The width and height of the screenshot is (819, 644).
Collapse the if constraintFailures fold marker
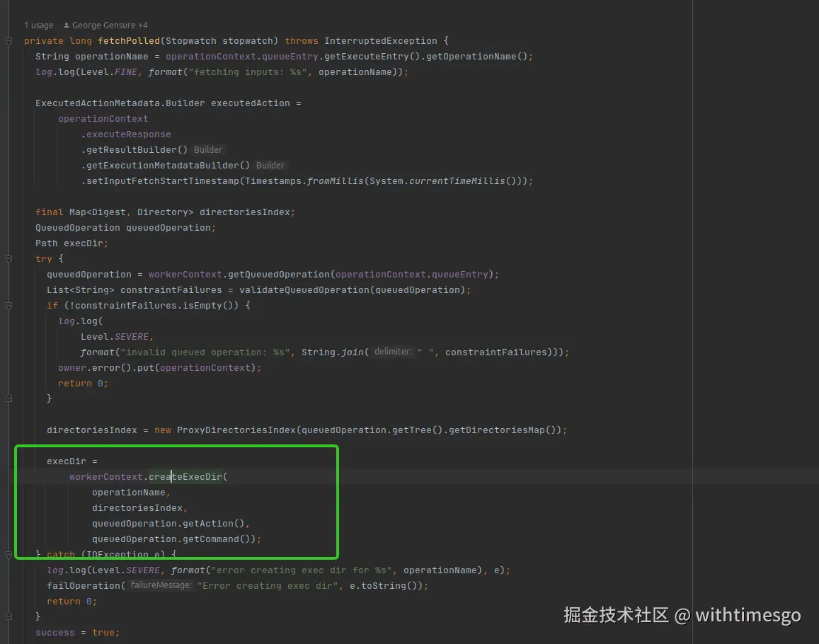pos(9,306)
